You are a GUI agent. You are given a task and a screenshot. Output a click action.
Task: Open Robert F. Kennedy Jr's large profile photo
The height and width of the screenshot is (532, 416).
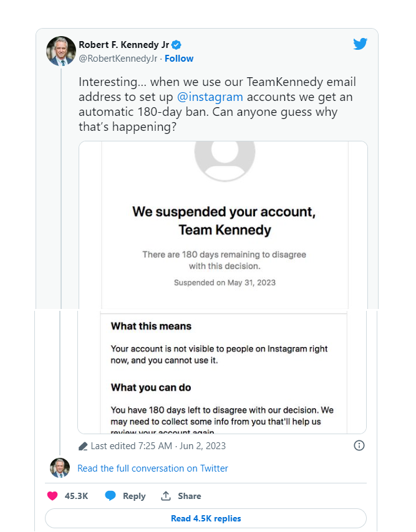click(x=61, y=51)
